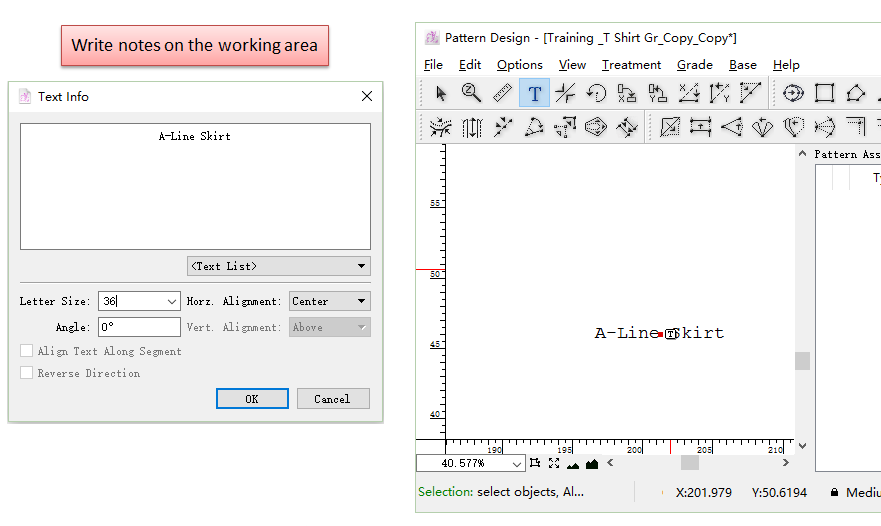Choose the ruler measure tool
881x526 pixels.
pos(503,93)
